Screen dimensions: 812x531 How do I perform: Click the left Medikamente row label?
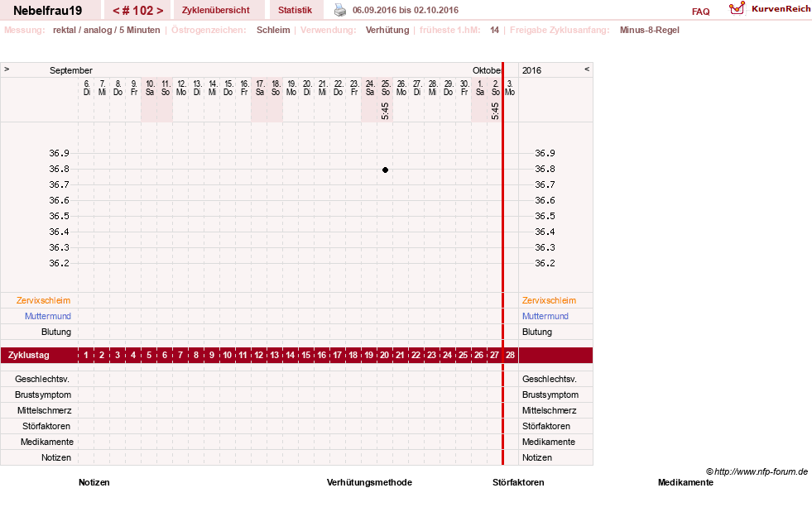click(x=47, y=442)
